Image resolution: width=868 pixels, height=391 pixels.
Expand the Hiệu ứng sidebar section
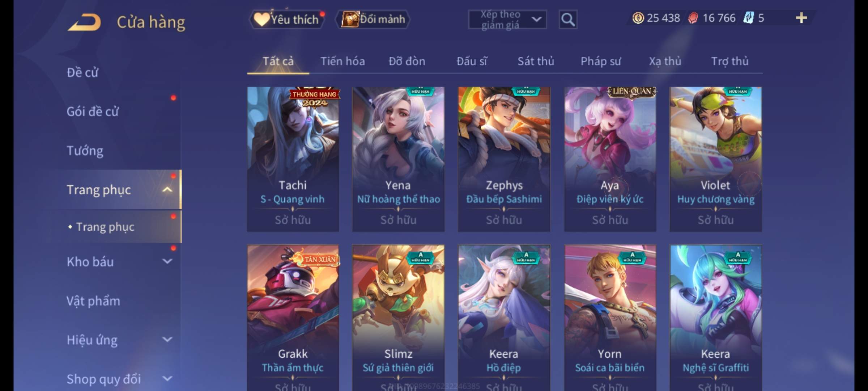pos(167,340)
